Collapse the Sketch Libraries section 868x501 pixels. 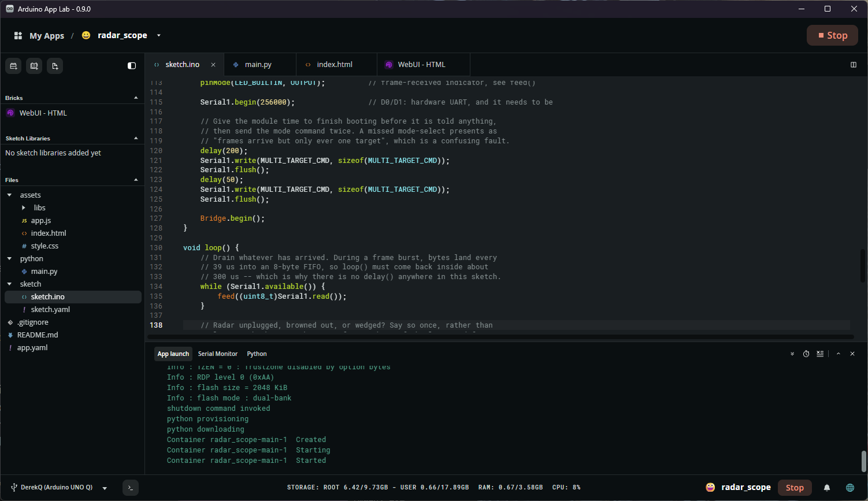coord(136,138)
